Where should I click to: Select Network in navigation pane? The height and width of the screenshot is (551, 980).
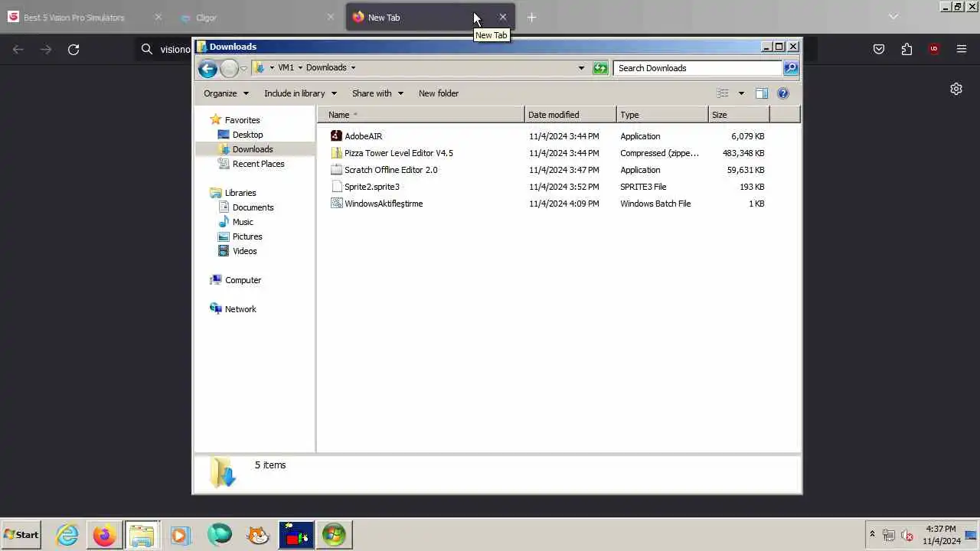[240, 309]
